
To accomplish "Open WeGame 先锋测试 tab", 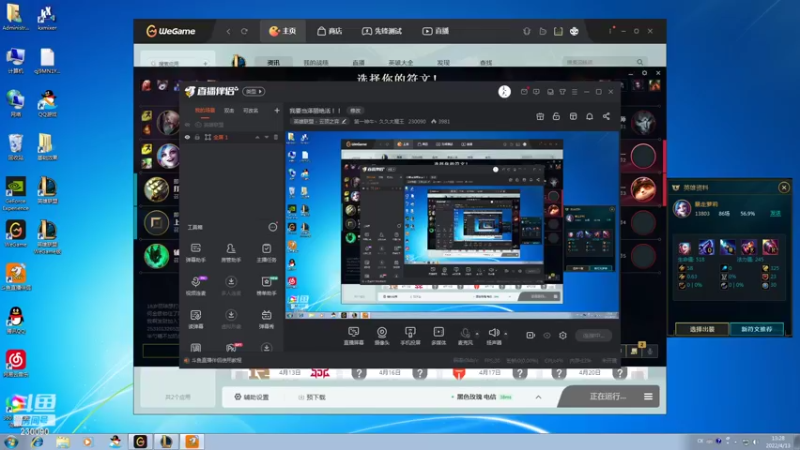I will click(382, 31).
